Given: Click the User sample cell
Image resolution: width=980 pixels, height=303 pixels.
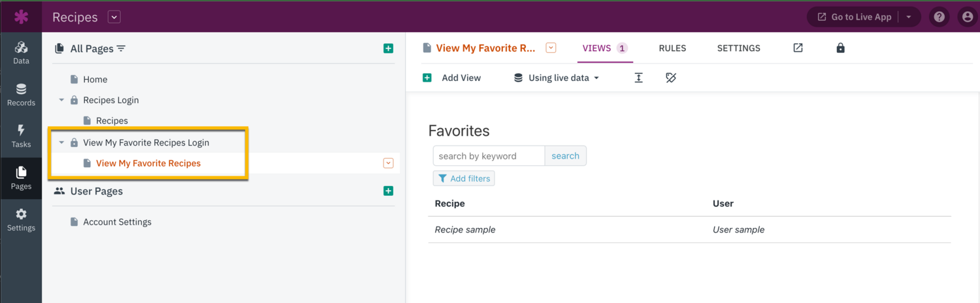Looking at the screenshot, I should 738,229.
